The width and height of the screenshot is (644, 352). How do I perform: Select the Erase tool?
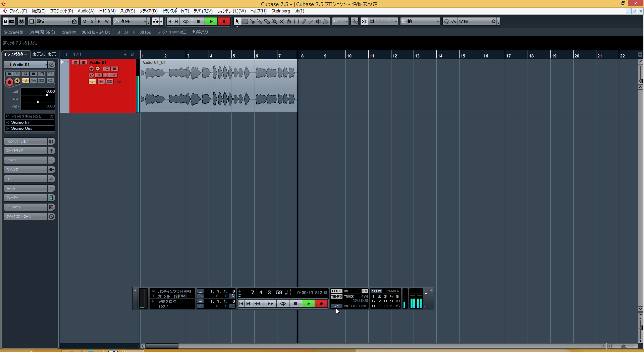[x=267, y=21]
